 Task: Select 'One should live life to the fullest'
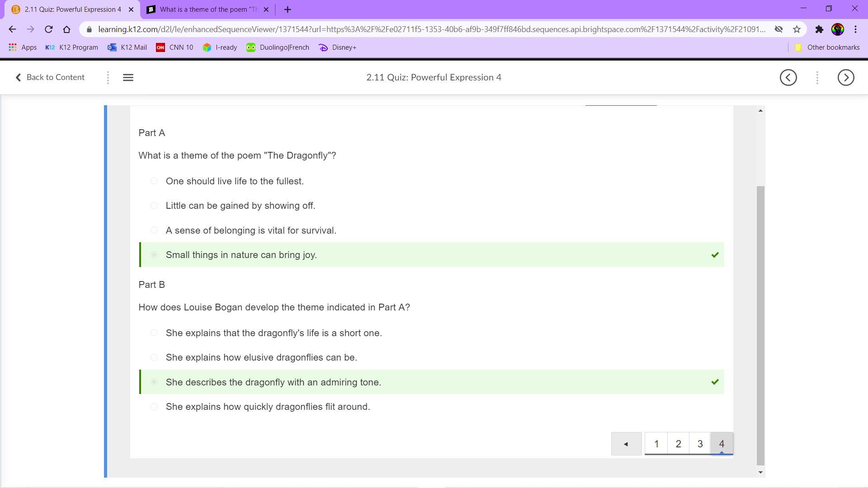tap(154, 181)
